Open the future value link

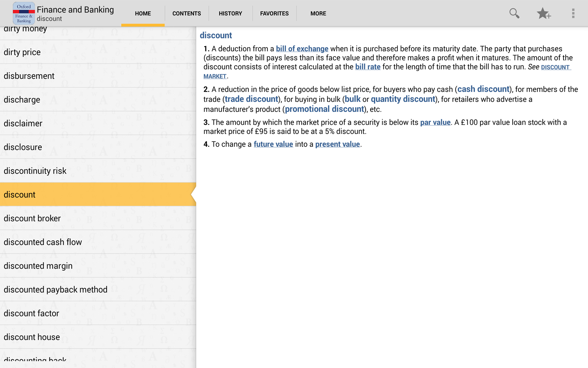(273, 144)
